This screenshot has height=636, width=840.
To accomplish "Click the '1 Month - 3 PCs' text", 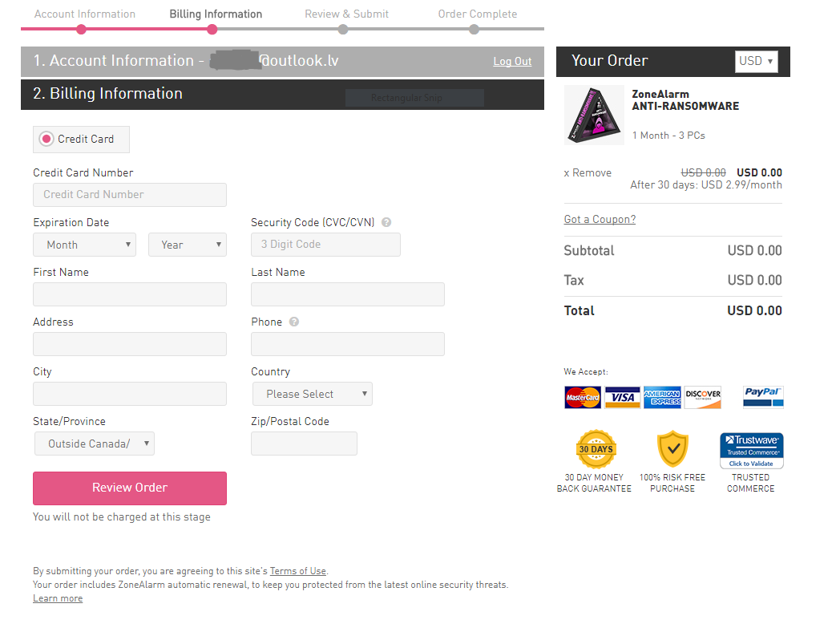I will [668, 136].
